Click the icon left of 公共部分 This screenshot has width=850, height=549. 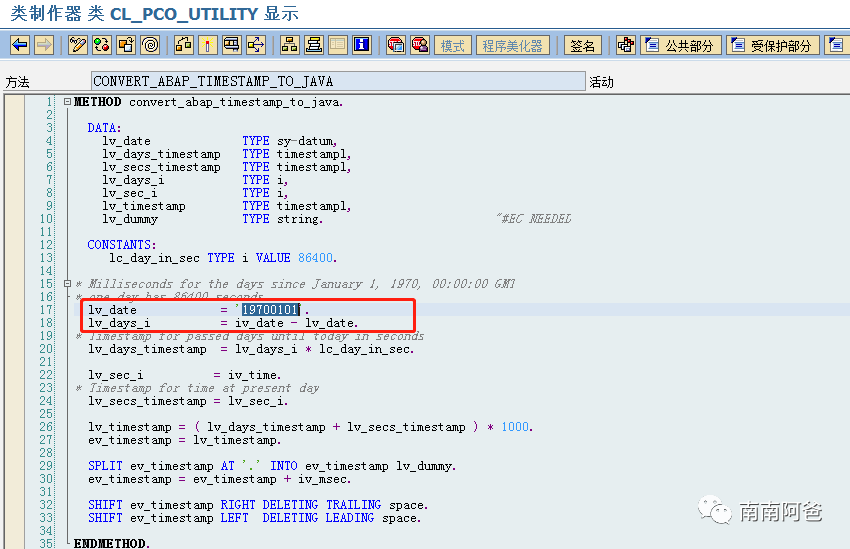(626, 45)
